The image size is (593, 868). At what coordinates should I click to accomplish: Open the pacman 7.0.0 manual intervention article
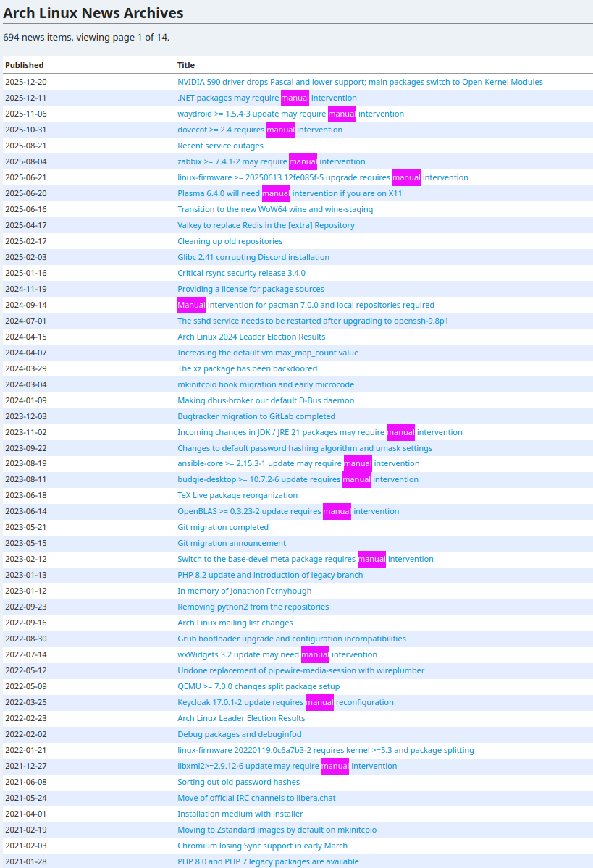(306, 305)
